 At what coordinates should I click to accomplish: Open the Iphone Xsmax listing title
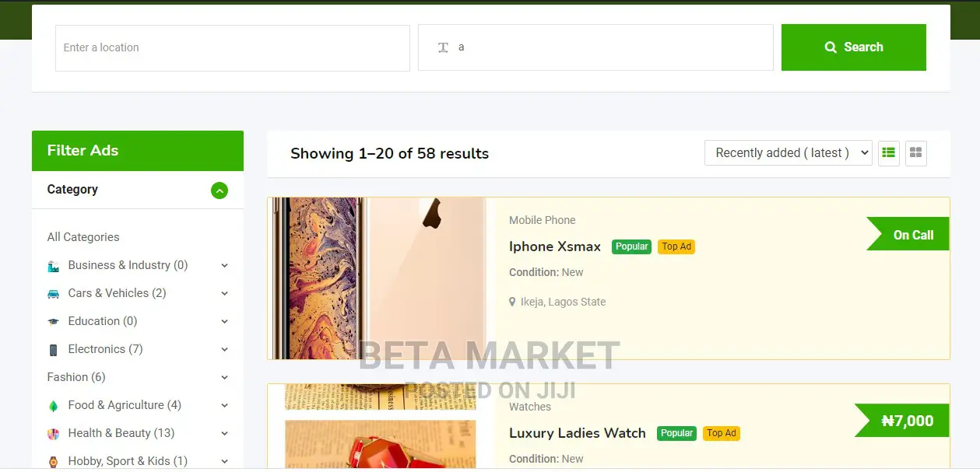[x=555, y=246]
